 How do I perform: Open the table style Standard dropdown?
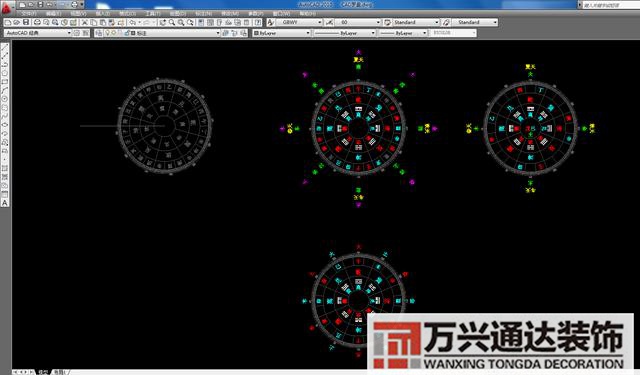pos(416,22)
